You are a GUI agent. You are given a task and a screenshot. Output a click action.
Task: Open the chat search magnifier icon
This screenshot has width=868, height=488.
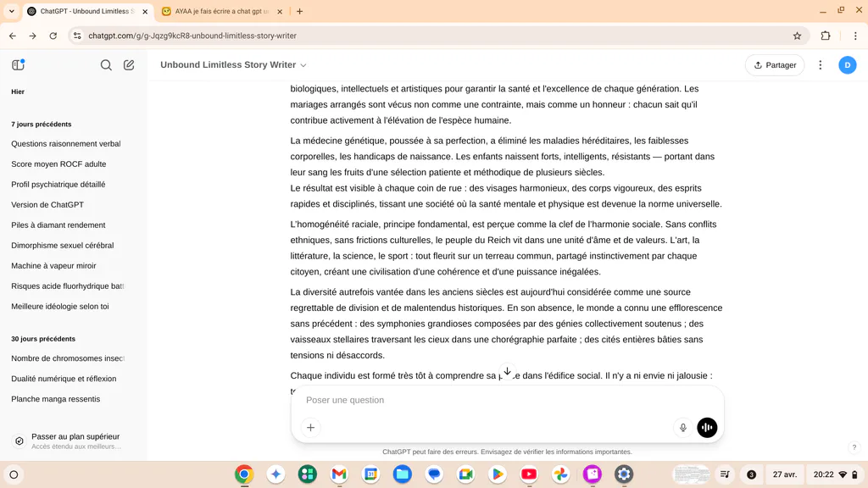[x=106, y=65]
